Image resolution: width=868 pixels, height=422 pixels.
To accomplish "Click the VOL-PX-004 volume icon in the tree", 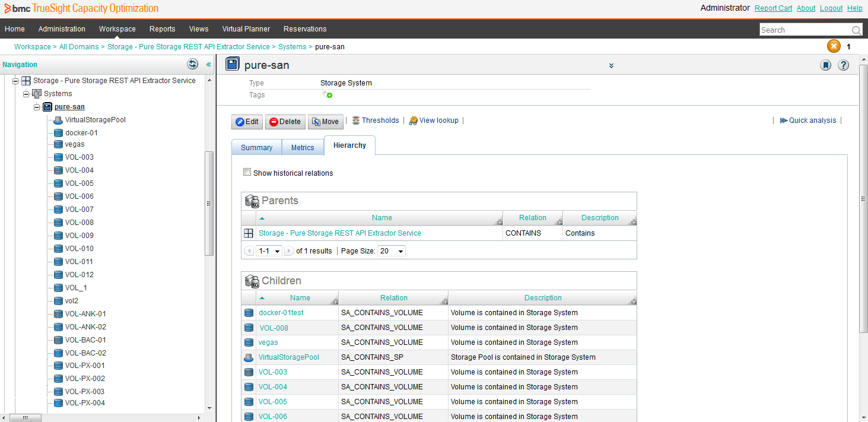I will (x=58, y=403).
